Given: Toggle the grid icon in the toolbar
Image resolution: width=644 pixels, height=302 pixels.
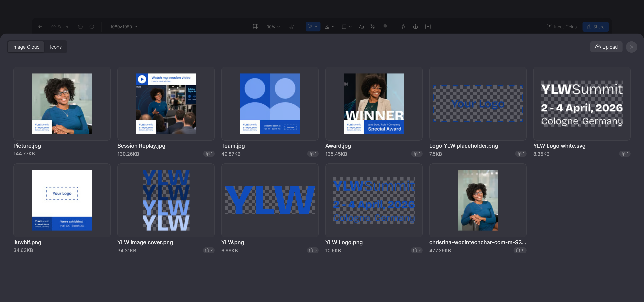Looking at the screenshot, I should click(x=255, y=27).
